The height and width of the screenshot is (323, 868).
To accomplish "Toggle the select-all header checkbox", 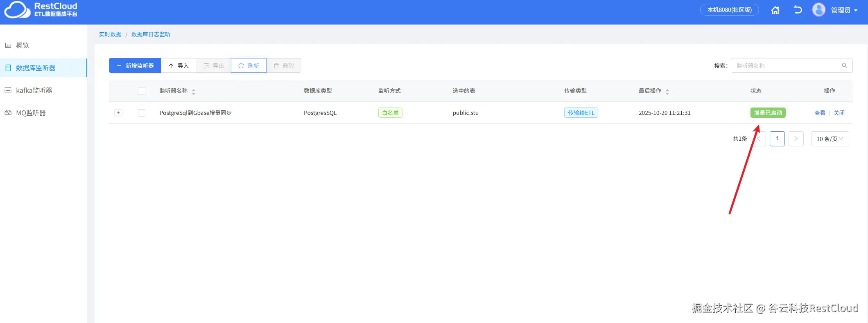I will 142,91.
